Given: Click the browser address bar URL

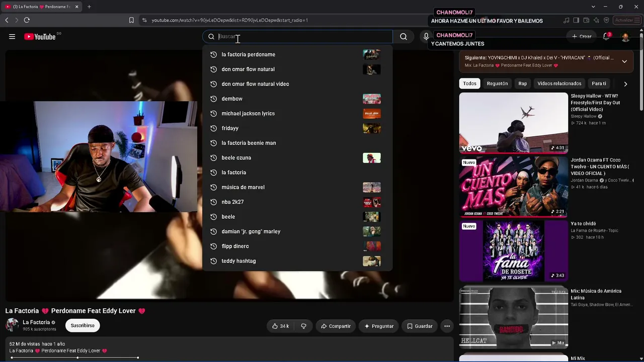Looking at the screenshot, I should (x=229, y=20).
